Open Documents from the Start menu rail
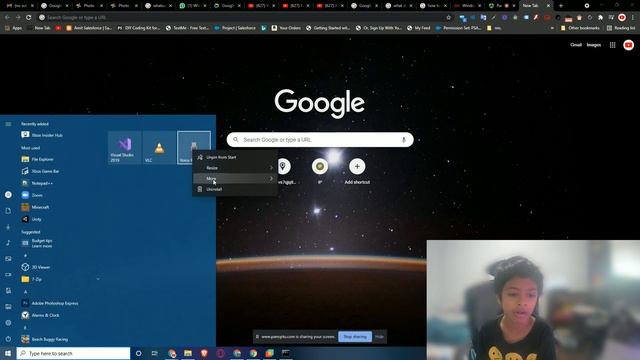This screenshot has width=640, height=360. pyautogui.click(x=8, y=211)
